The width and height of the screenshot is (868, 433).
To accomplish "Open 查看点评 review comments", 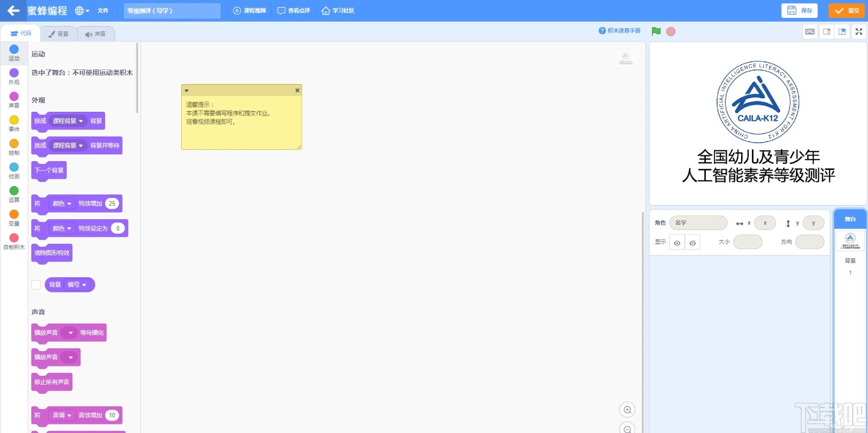I will click(x=293, y=11).
